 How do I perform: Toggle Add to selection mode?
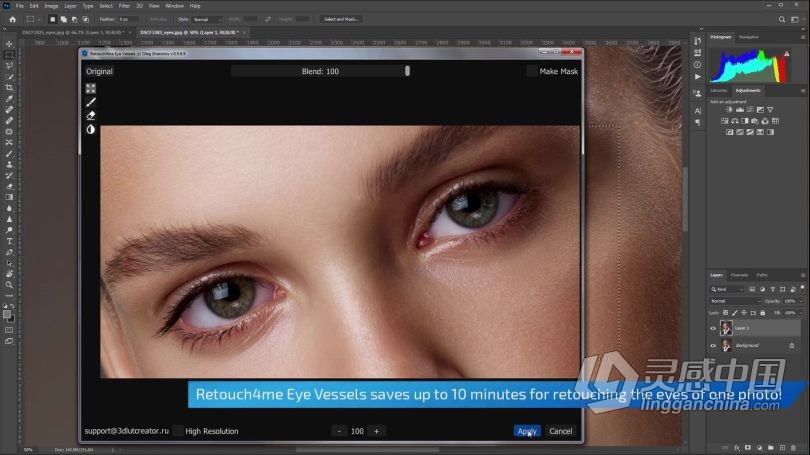[64, 19]
